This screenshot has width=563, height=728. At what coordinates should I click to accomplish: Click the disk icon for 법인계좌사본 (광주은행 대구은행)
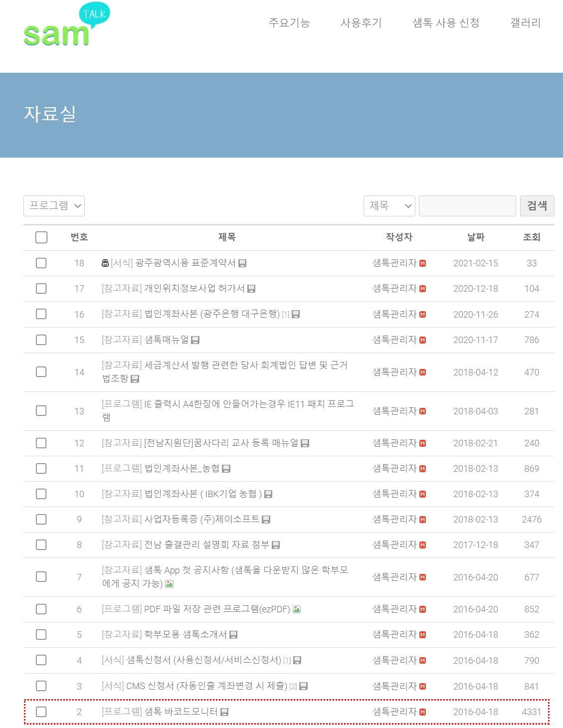pyautogui.click(x=296, y=314)
